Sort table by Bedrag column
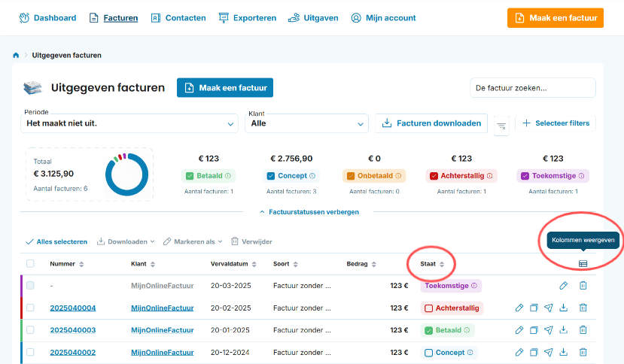Image resolution: width=624 pixels, height=364 pixels. (361, 264)
